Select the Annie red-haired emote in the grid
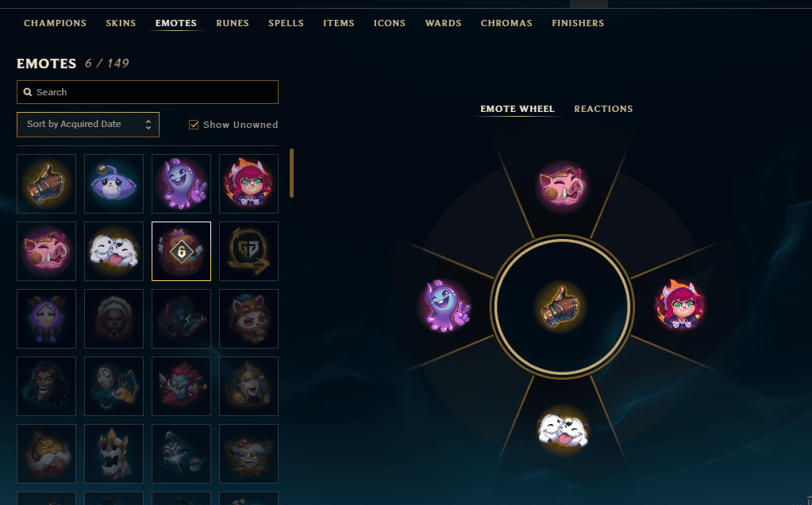The width and height of the screenshot is (812, 505). coord(248,183)
